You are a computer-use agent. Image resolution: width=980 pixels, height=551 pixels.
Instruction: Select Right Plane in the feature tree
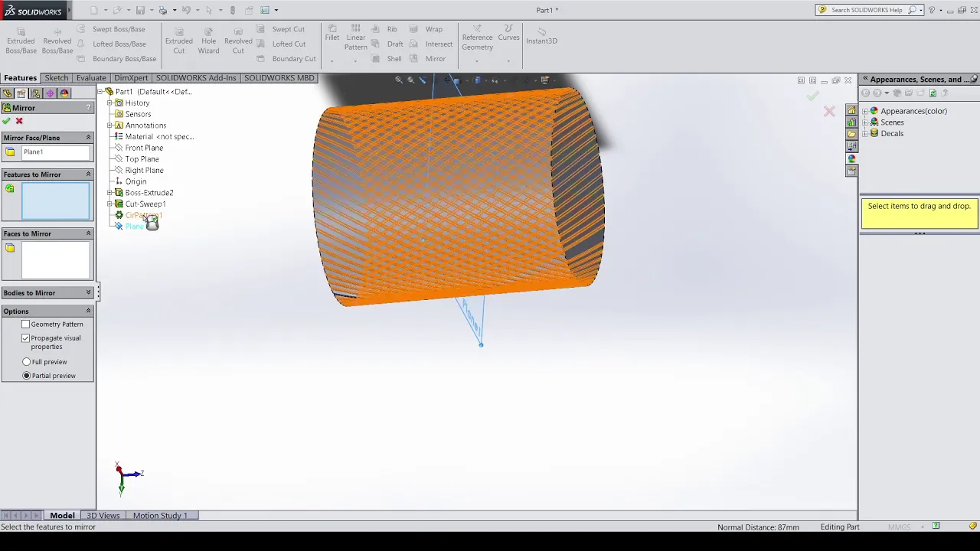(x=144, y=170)
